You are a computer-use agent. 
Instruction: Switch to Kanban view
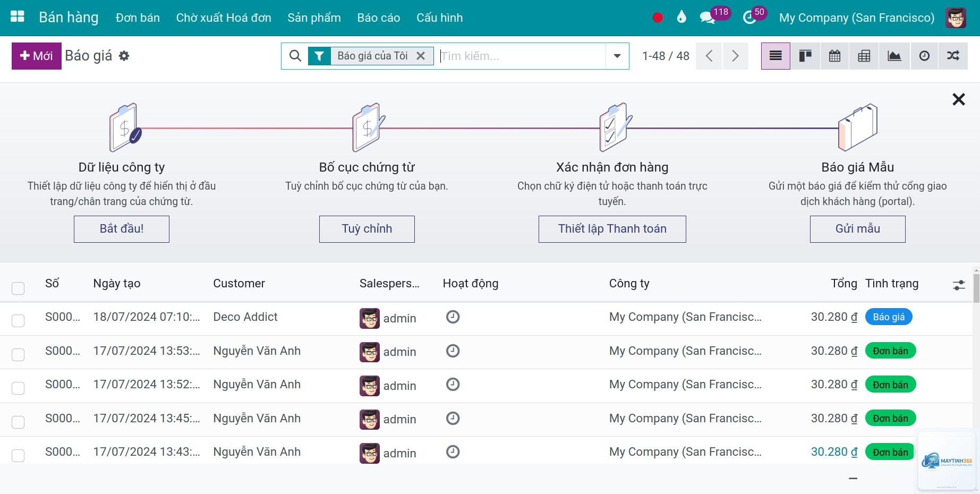(805, 56)
